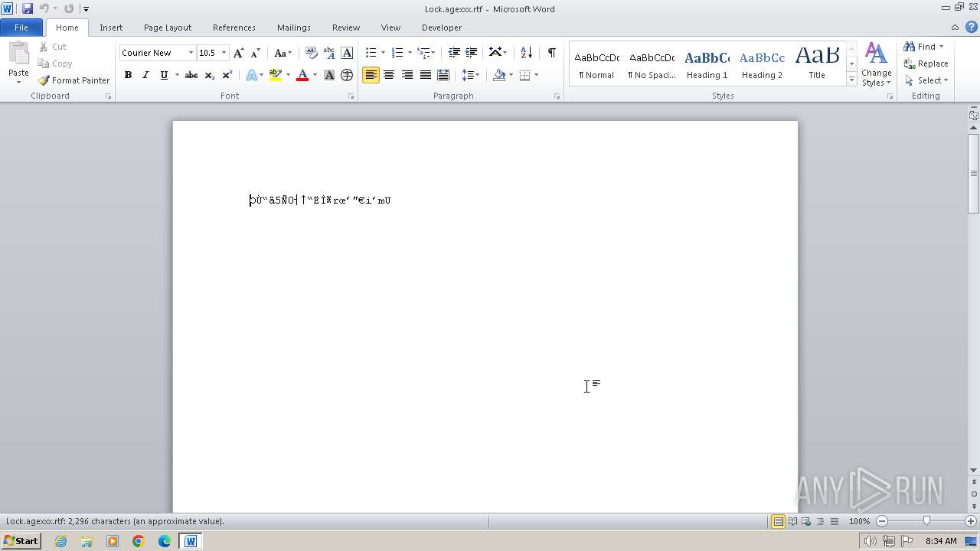This screenshot has height=551, width=980.
Task: Click the Replace button
Action: [926, 64]
